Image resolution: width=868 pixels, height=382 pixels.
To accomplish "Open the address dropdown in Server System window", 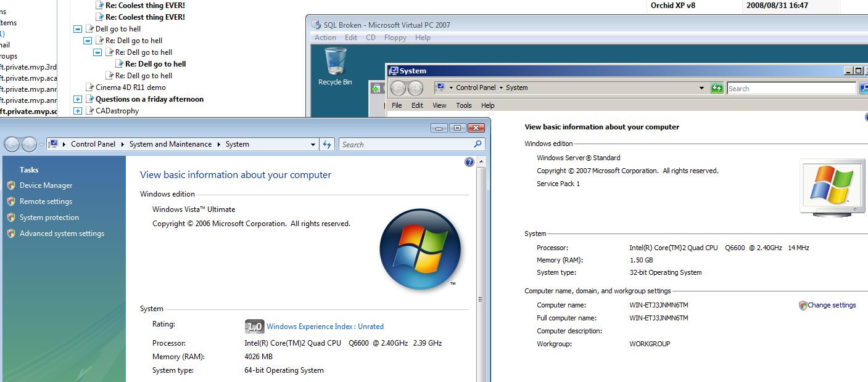I will pyautogui.click(x=701, y=88).
